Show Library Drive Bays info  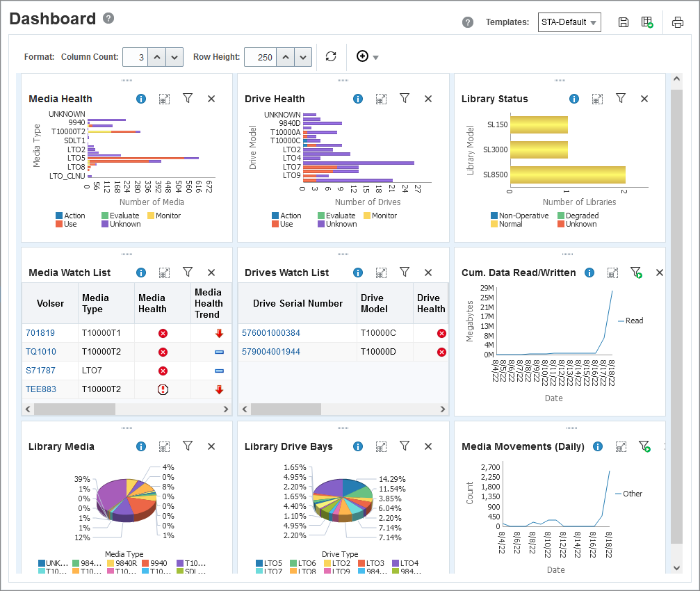pyautogui.click(x=358, y=446)
